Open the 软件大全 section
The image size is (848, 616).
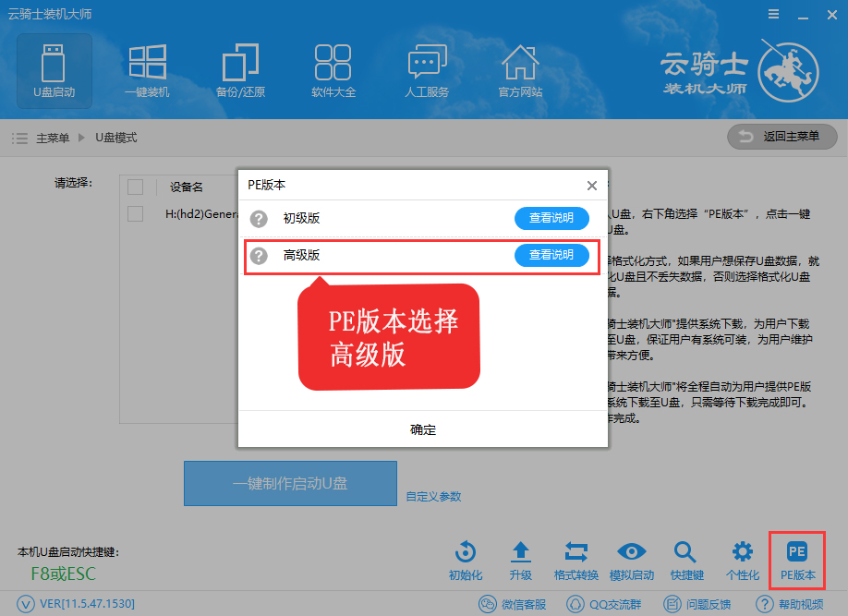tap(333, 71)
